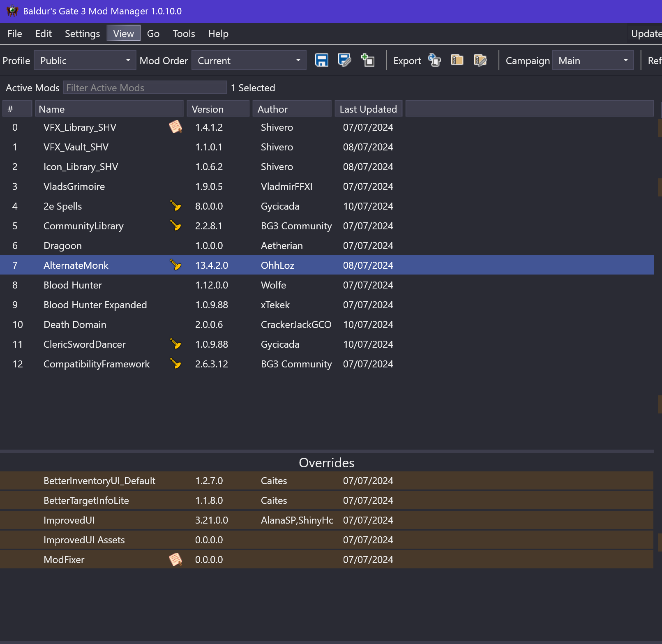Open the Campaign dropdown set to Main

pos(593,60)
